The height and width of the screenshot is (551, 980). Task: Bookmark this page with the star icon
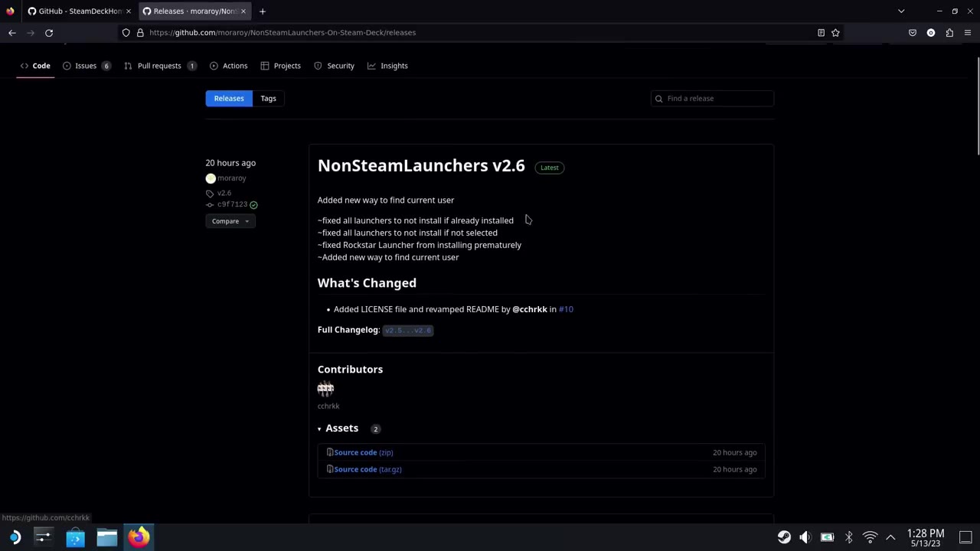(835, 33)
